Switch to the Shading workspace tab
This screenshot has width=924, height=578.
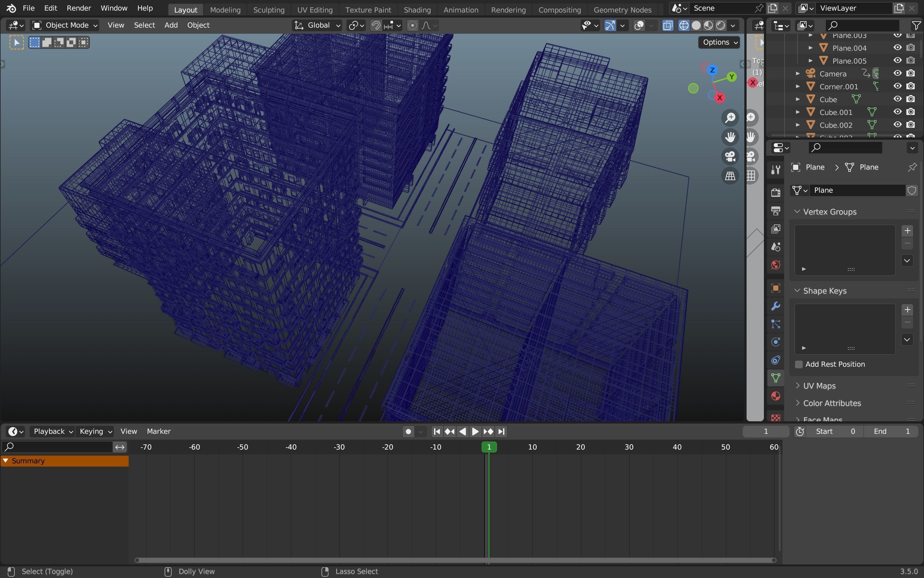tap(417, 10)
